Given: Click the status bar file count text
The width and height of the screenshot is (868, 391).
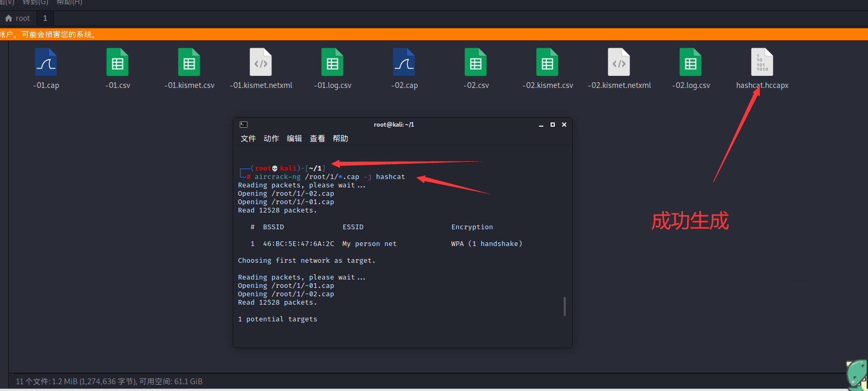Looking at the screenshot, I should pyautogui.click(x=109, y=382).
